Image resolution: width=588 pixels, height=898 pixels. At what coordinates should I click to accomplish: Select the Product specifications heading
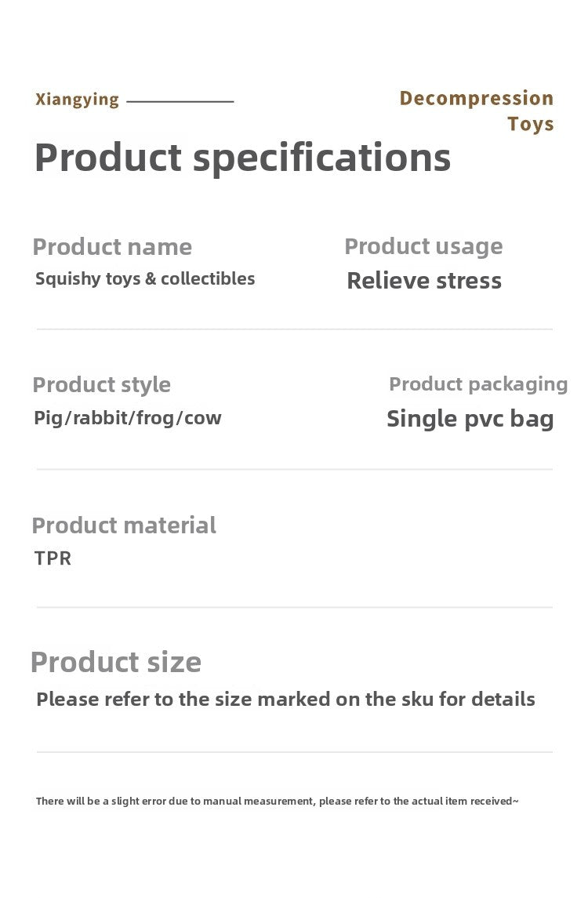click(242, 157)
